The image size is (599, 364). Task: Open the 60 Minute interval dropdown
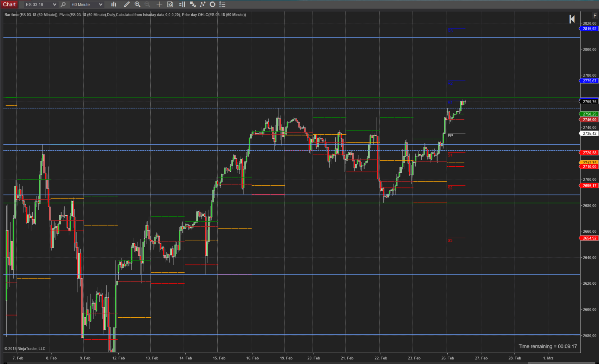pyautogui.click(x=87, y=5)
